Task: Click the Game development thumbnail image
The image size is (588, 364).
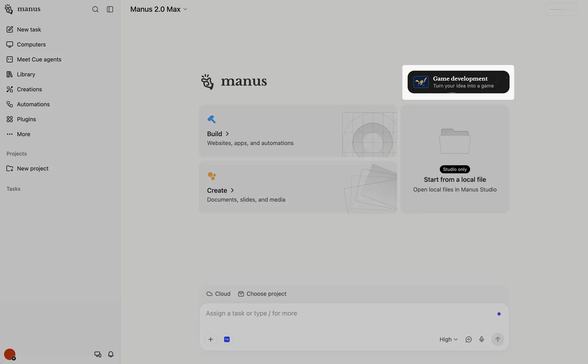Action: [x=421, y=82]
